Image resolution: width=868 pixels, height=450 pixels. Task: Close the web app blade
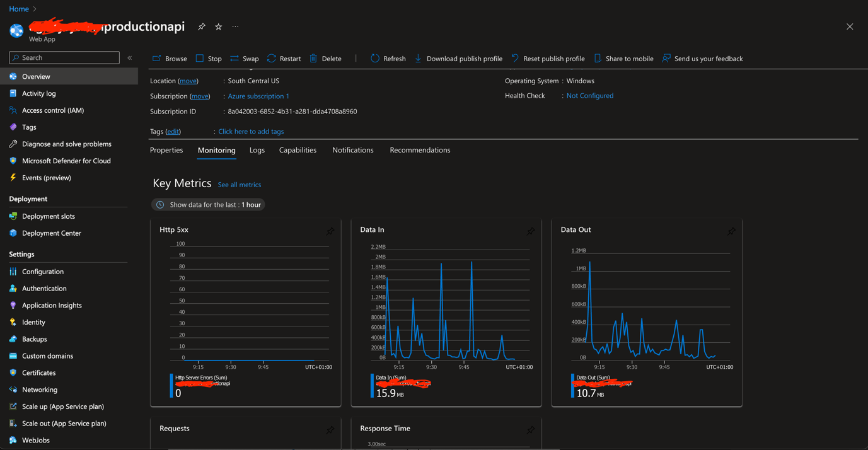tap(850, 27)
